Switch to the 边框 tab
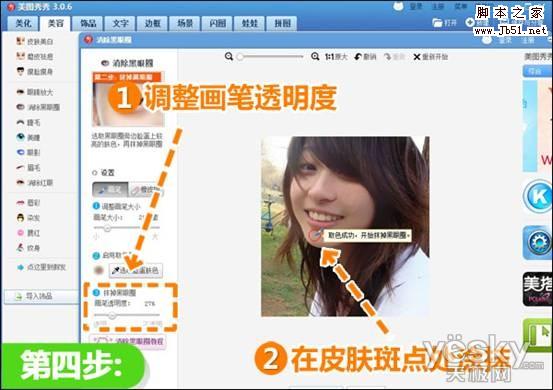The image size is (553, 390). tap(153, 24)
